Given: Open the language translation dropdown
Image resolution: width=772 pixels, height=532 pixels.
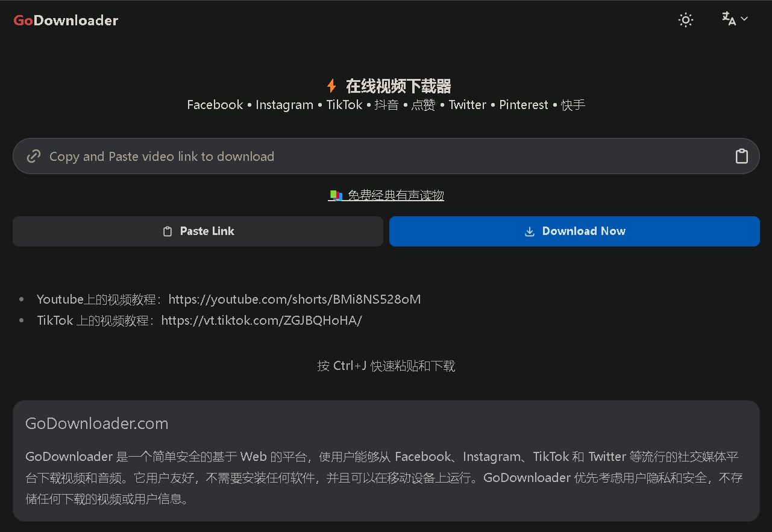Looking at the screenshot, I should coord(735,19).
